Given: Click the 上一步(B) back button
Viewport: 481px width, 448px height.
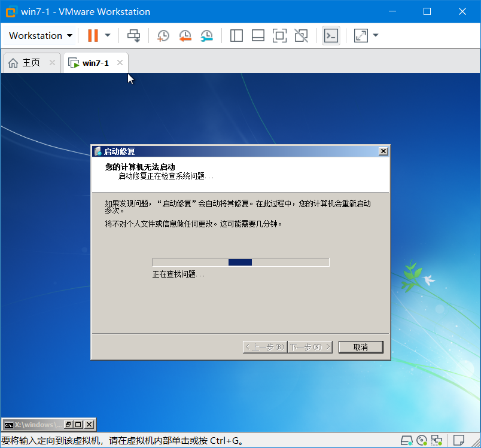Looking at the screenshot, I should [x=265, y=347].
